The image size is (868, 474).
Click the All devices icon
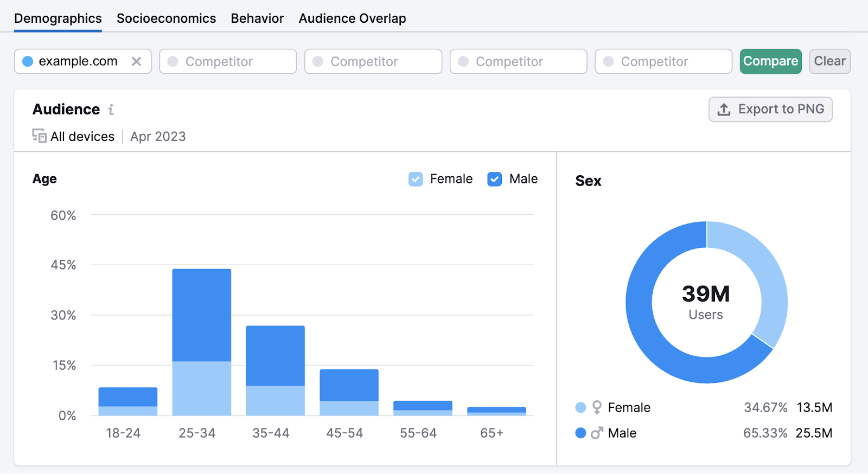pos(39,136)
